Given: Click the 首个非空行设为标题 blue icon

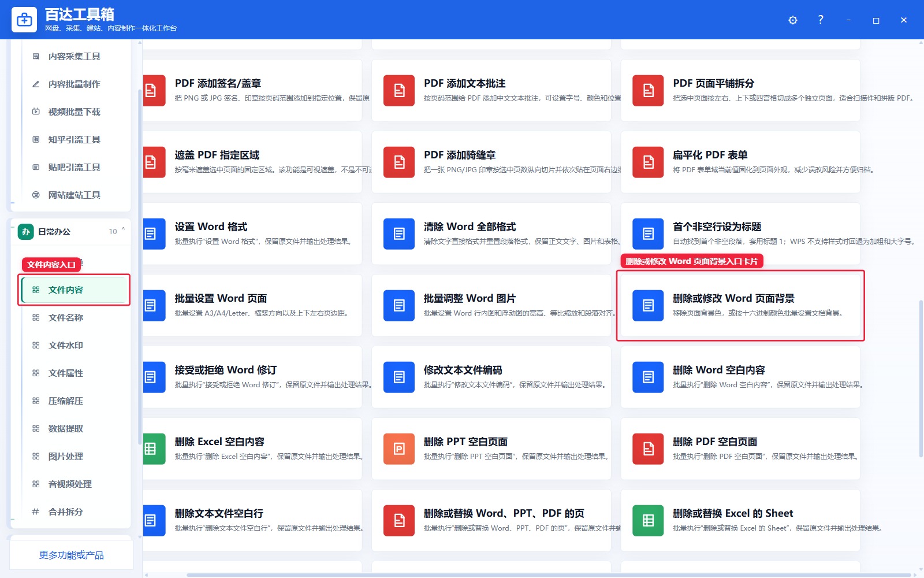Looking at the screenshot, I should coord(648,234).
